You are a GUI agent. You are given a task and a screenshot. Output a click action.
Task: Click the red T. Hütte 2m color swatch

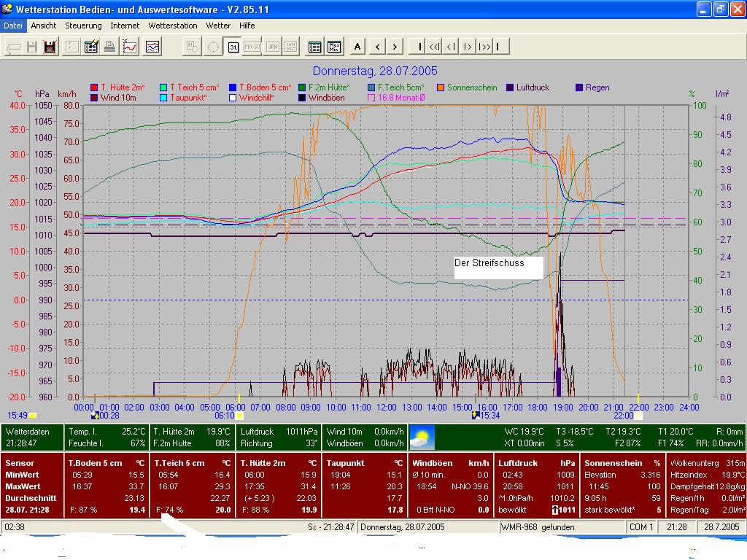[94, 87]
